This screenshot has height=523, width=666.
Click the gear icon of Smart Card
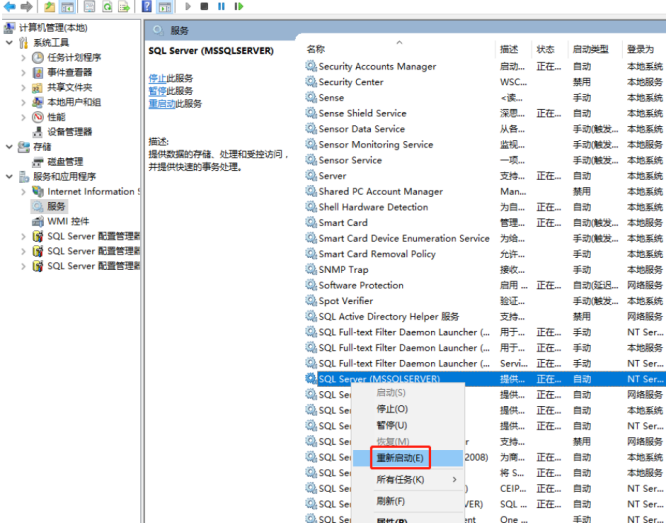(311, 223)
